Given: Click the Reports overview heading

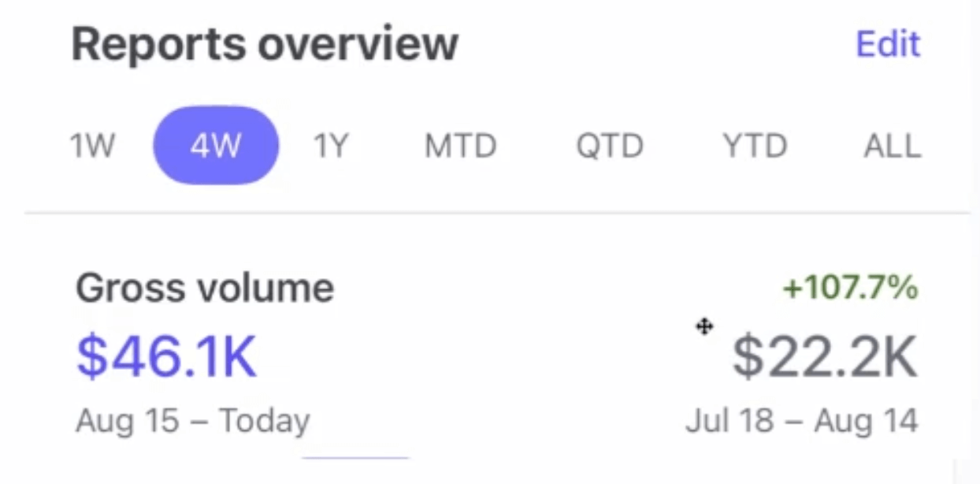Looking at the screenshot, I should 265,44.
